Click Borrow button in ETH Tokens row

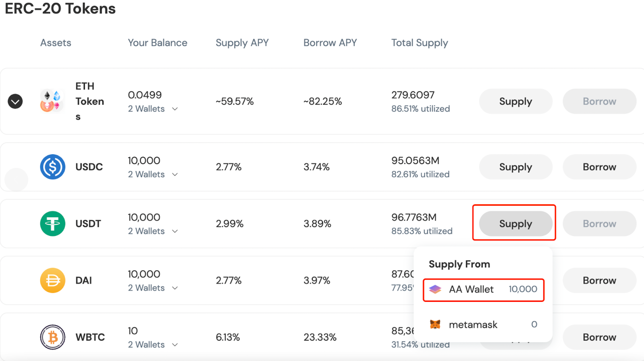click(x=599, y=101)
